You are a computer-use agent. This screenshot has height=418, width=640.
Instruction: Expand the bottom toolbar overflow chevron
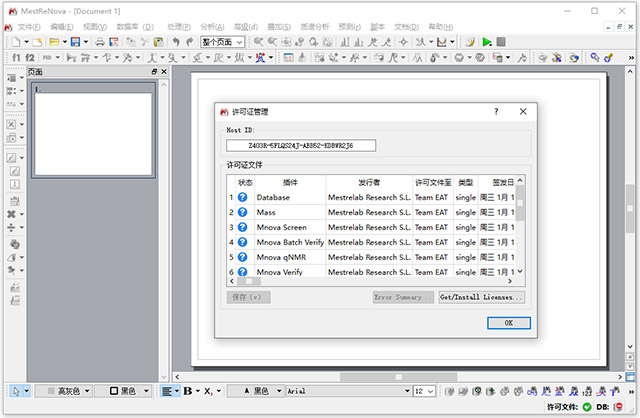tap(631, 391)
